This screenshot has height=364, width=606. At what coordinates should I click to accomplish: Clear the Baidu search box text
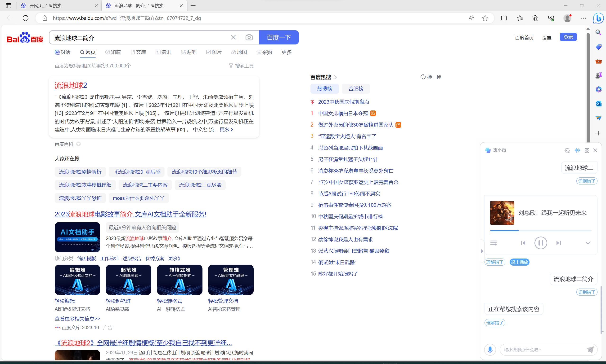[x=233, y=37]
